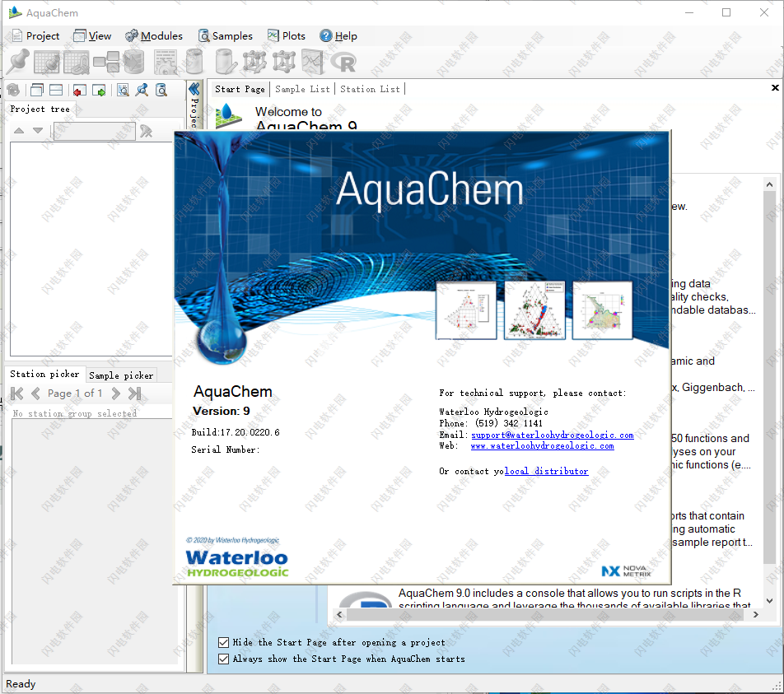
Task: Click the plain sample jar toolbar icon
Action: point(194,62)
